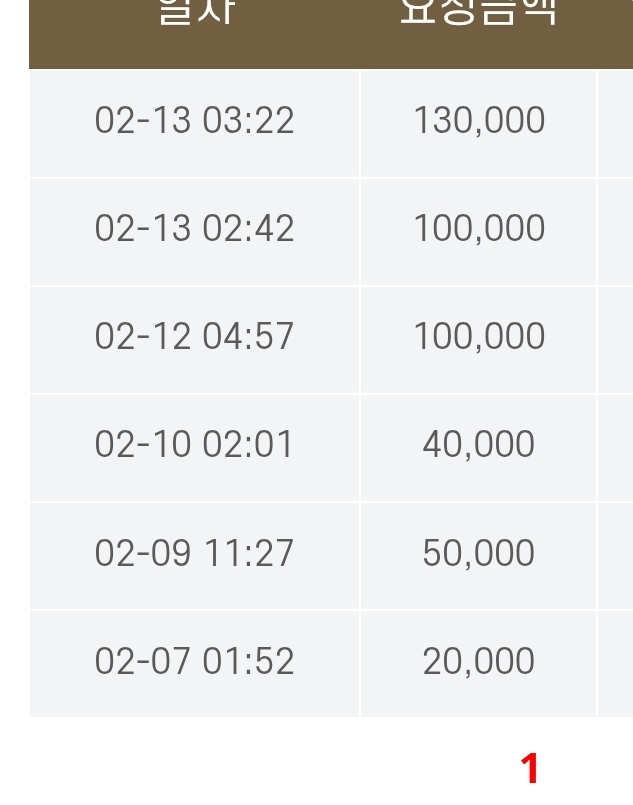Click the 130,000 amount cell
This screenshot has width=633, height=805.
[x=478, y=121]
